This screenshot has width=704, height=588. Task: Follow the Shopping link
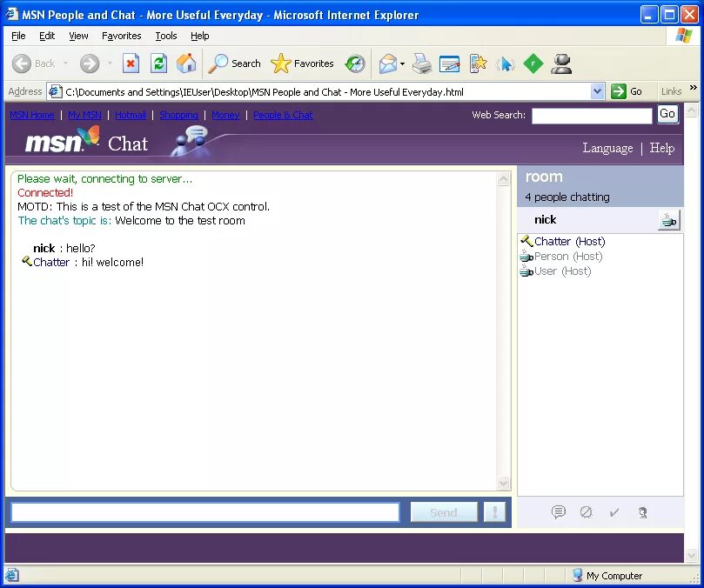(x=178, y=115)
